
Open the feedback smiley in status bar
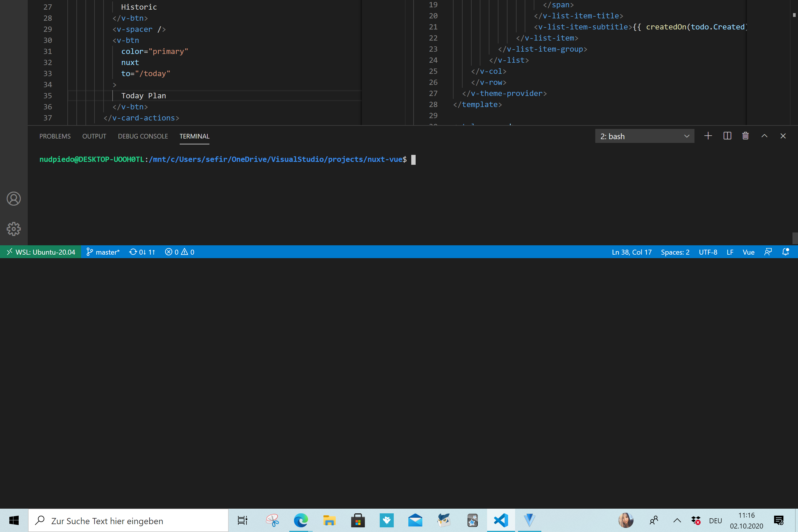point(768,252)
